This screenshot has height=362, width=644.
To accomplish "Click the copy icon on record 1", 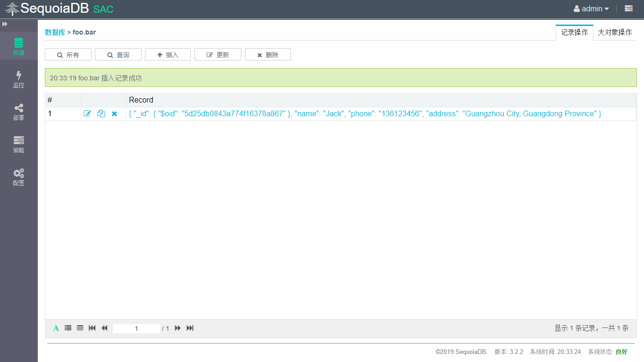I will pyautogui.click(x=101, y=114).
